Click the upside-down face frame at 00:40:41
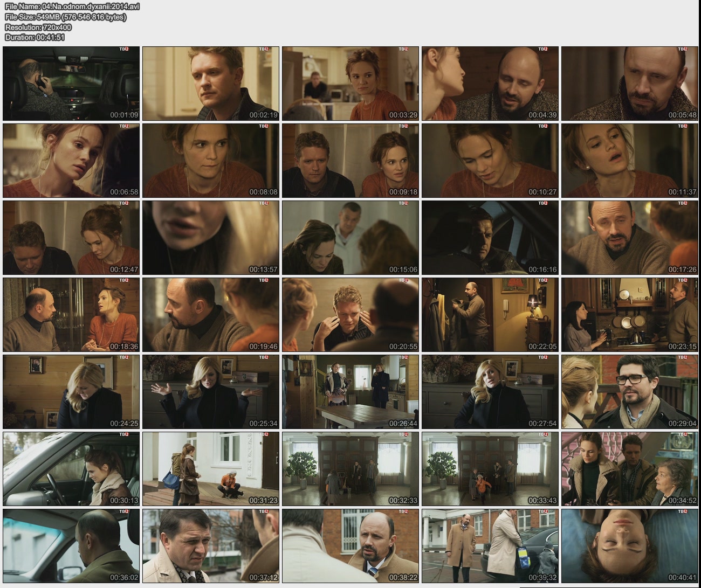The image size is (701, 588). pos(629,546)
